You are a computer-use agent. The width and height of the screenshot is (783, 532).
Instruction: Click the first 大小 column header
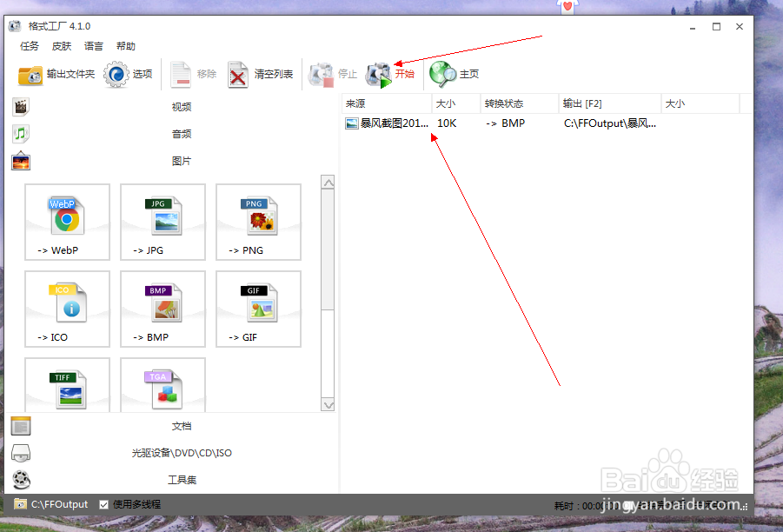click(x=456, y=103)
